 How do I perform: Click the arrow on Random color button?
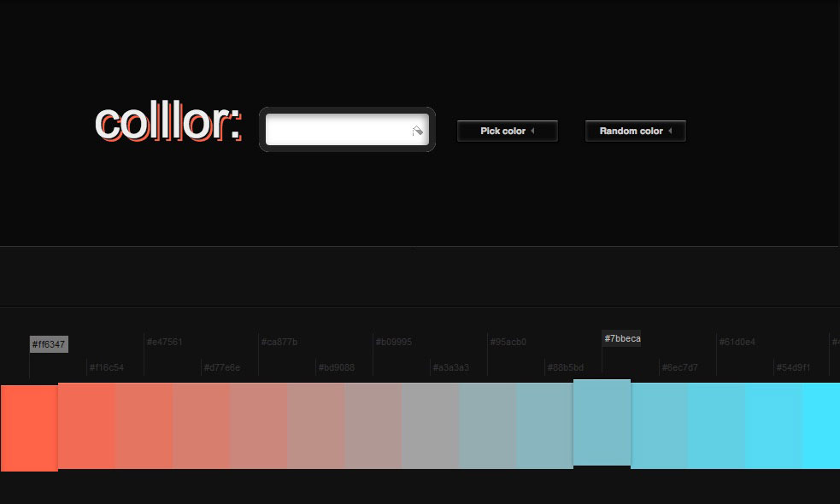pos(670,131)
